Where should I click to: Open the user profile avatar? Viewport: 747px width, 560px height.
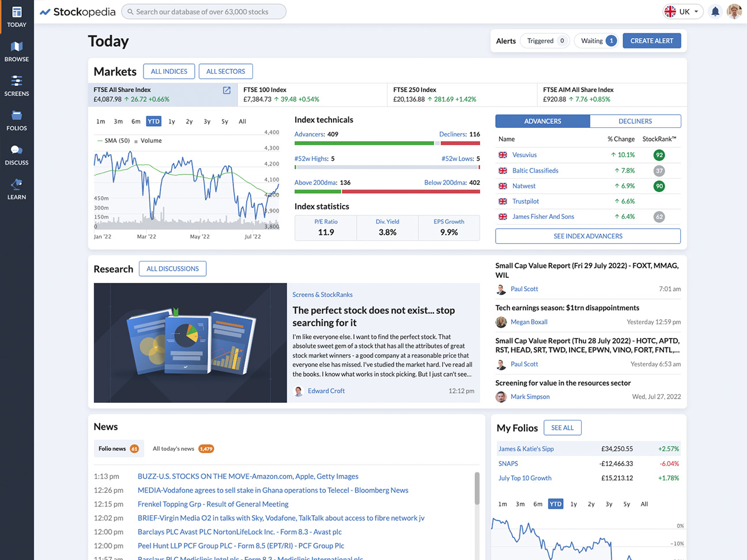point(734,12)
